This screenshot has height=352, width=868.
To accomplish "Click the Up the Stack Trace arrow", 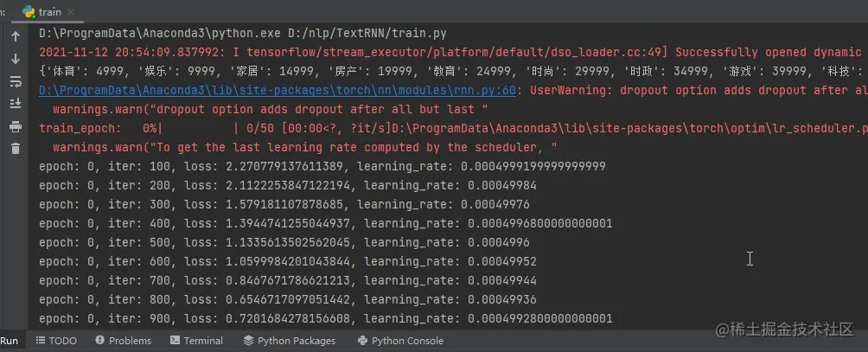I will [16, 36].
